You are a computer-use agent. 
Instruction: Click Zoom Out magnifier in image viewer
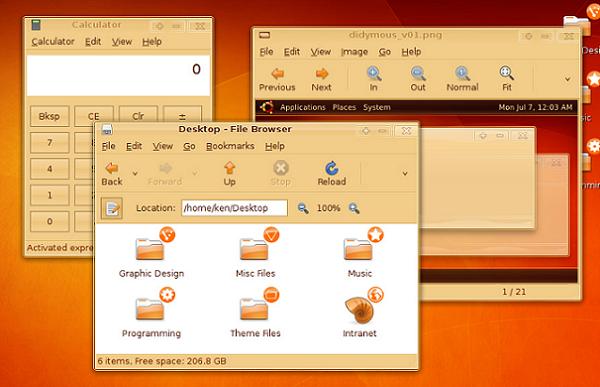(x=418, y=73)
